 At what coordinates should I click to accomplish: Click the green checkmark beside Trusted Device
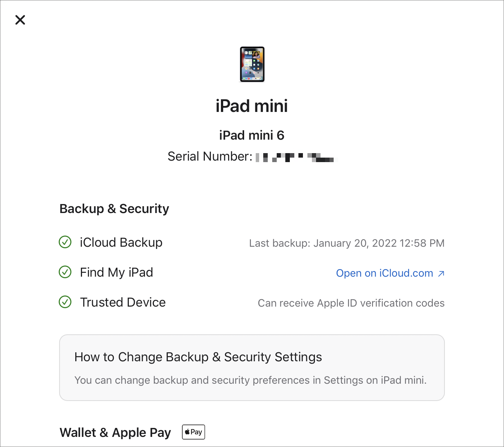(65, 302)
